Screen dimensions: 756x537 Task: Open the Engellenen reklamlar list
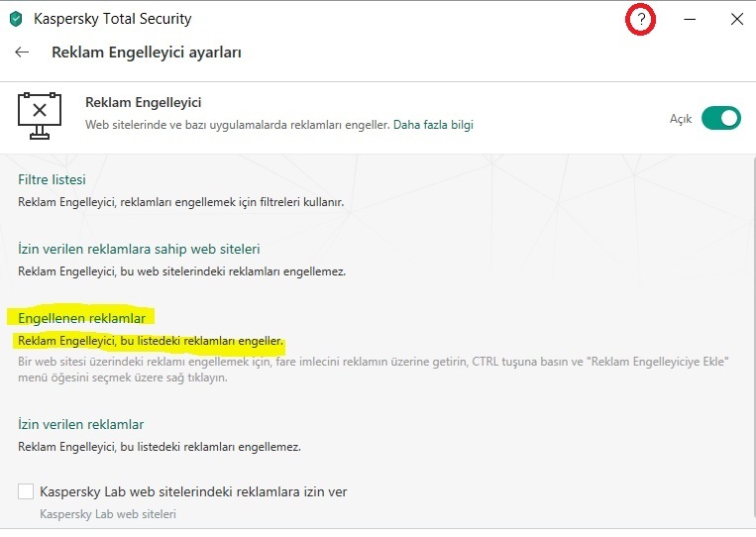pyautogui.click(x=81, y=318)
